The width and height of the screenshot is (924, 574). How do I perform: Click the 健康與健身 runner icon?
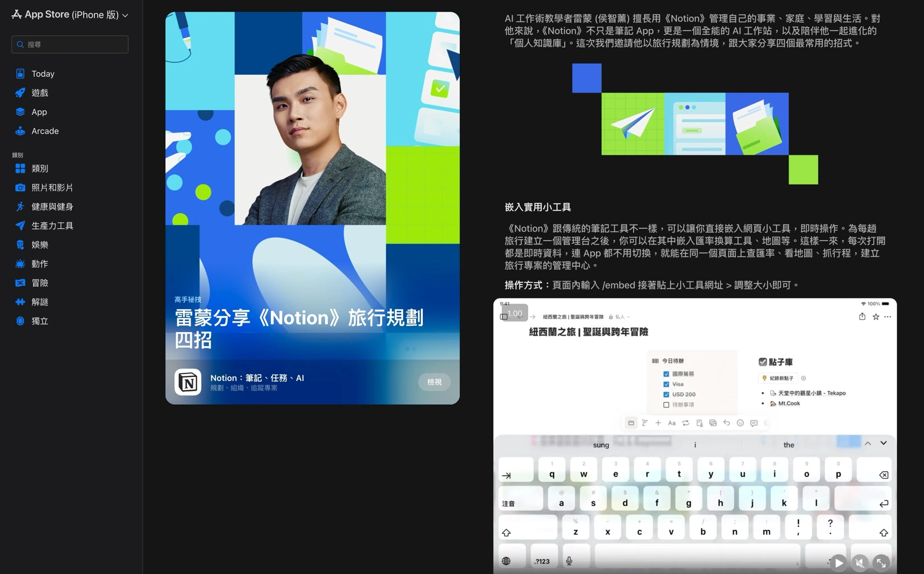20,206
